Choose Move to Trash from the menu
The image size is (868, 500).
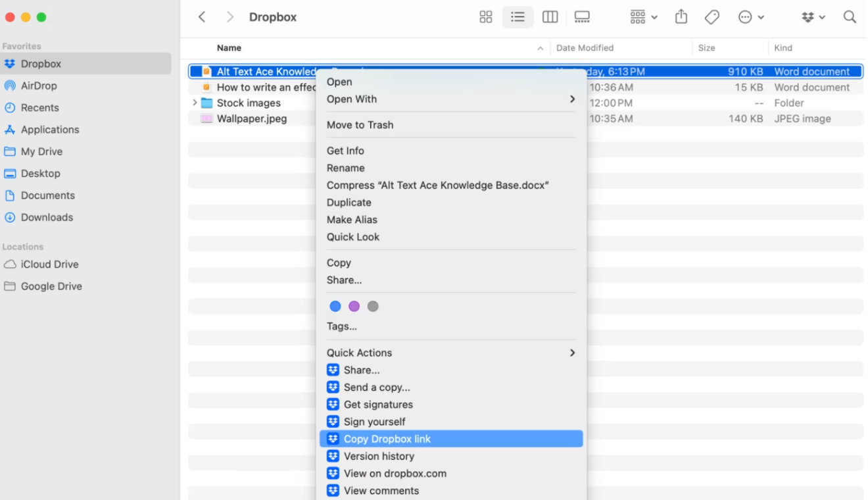point(360,124)
